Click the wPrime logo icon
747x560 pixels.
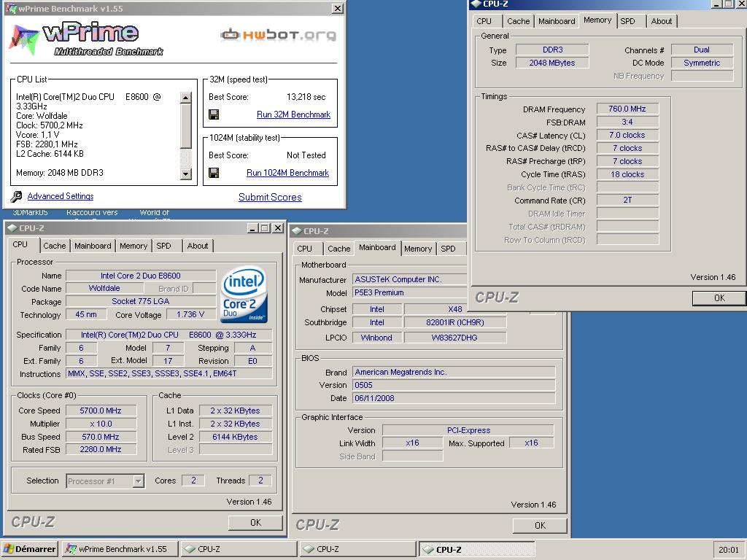pos(24,39)
